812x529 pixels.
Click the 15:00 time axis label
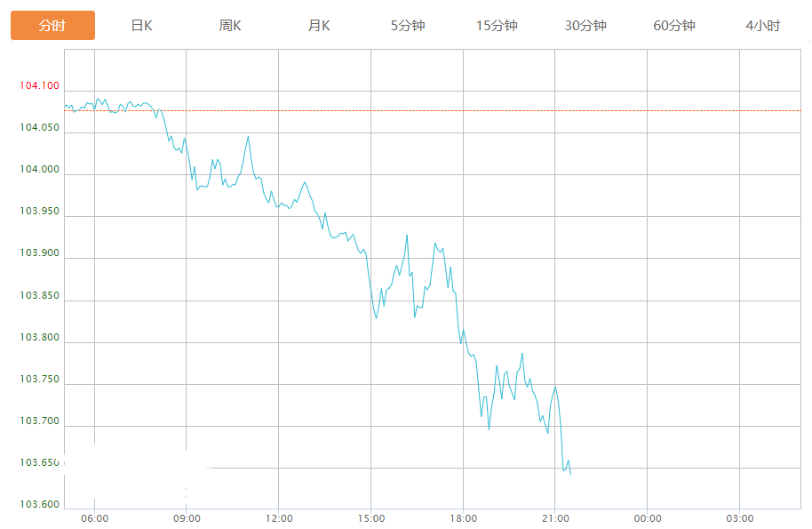coord(371,518)
